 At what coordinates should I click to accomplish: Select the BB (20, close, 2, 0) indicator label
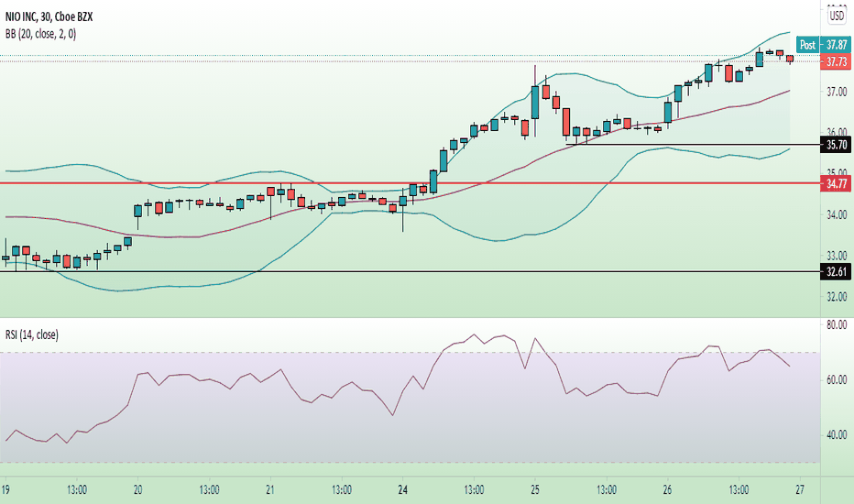(x=41, y=34)
